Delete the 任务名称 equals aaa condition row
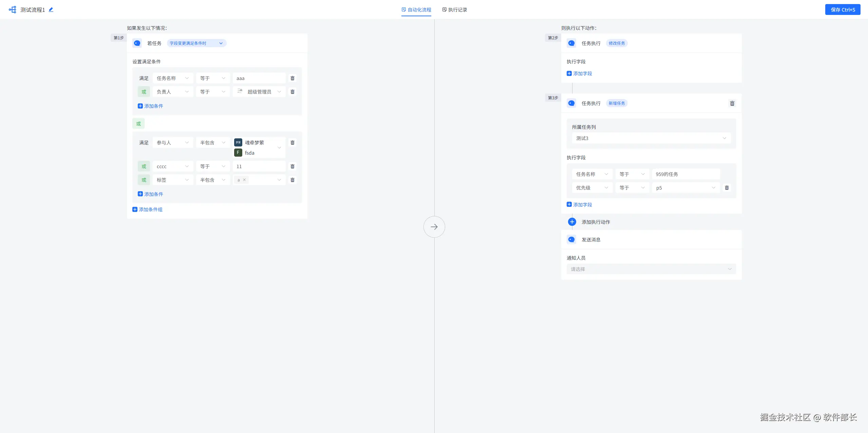The height and width of the screenshot is (433, 868). click(292, 78)
